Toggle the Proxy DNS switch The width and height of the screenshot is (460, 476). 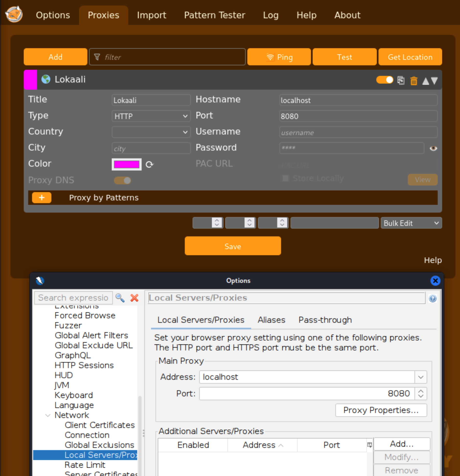click(x=122, y=180)
